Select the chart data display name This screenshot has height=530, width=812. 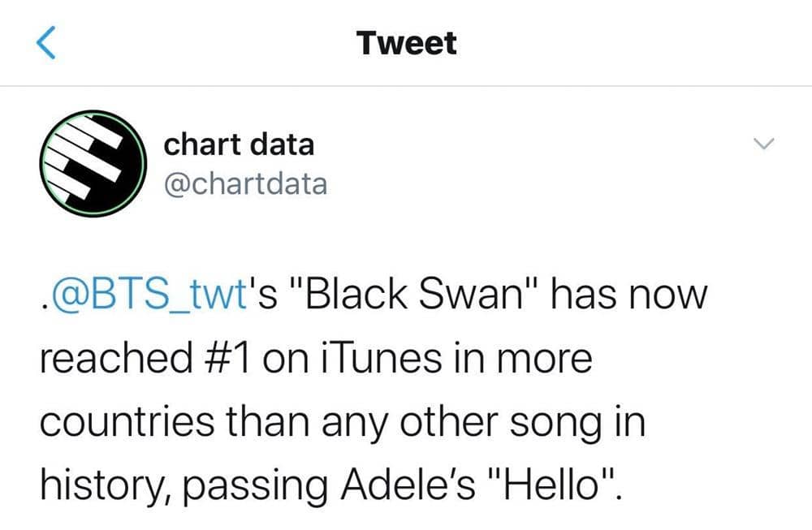coord(240,144)
